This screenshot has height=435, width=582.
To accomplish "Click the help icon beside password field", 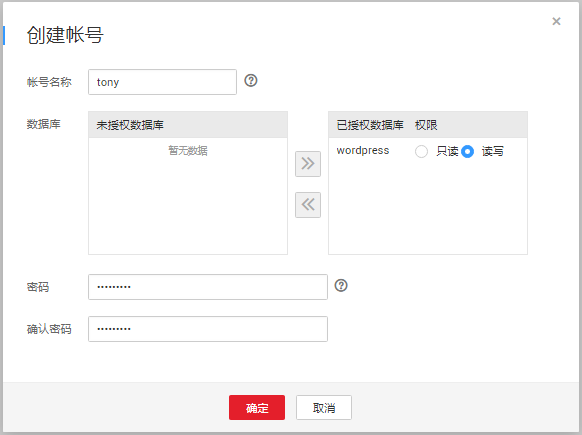I will tap(341, 285).
